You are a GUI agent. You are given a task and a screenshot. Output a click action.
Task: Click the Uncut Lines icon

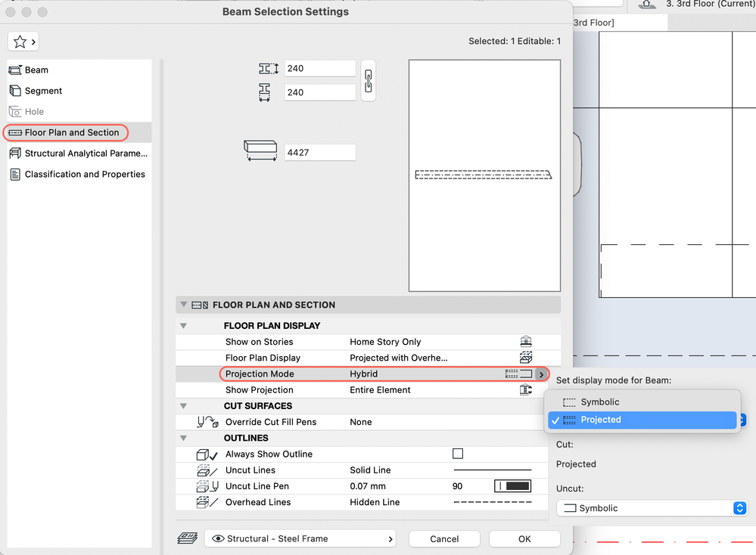(207, 470)
